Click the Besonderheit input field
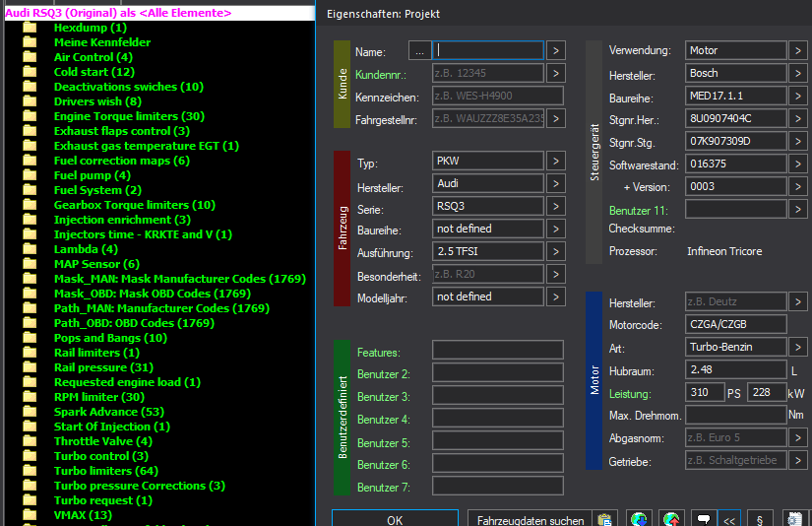This screenshot has width=812, height=526. pyautogui.click(x=488, y=274)
